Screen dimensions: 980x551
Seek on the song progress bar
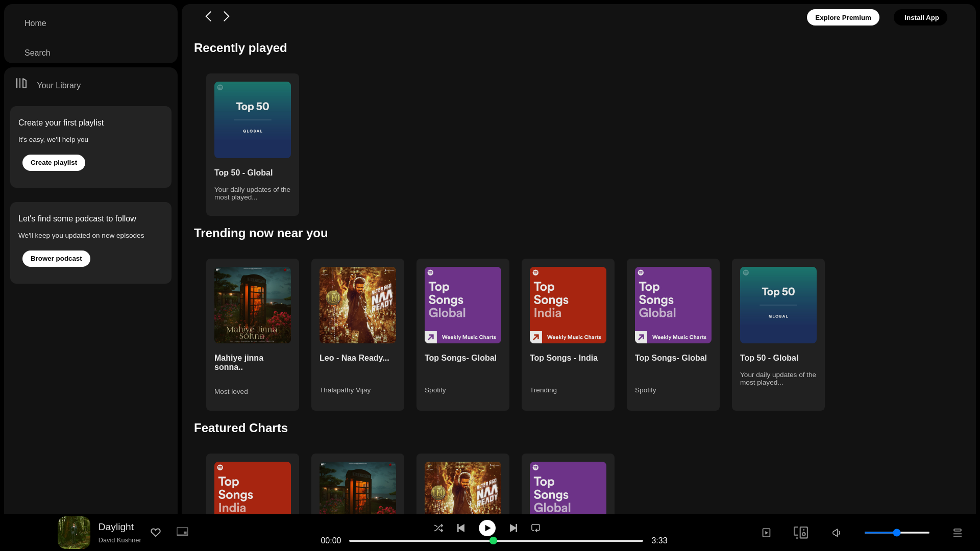(x=496, y=541)
